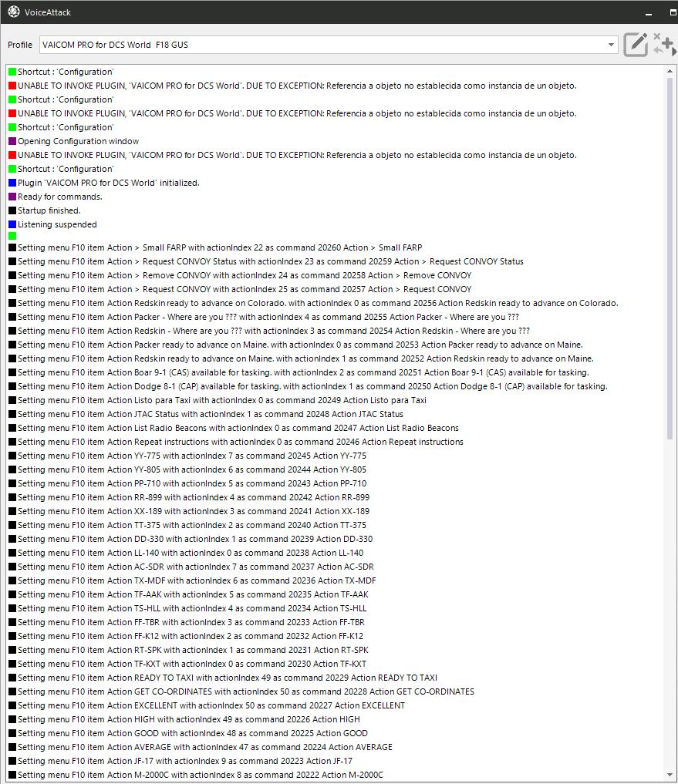Viewport: 678px width, 784px height.
Task: Select the 'FF-K12' command 20232 line
Action: [x=186, y=636]
